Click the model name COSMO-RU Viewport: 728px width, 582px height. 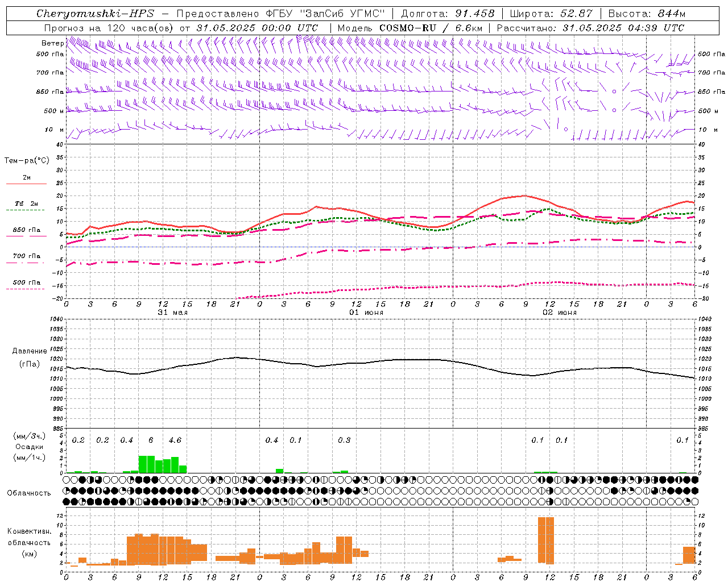pyautogui.click(x=408, y=28)
